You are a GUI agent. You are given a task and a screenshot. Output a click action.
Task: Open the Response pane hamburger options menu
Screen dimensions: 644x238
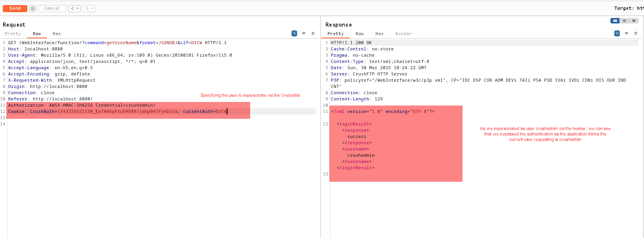636,33
